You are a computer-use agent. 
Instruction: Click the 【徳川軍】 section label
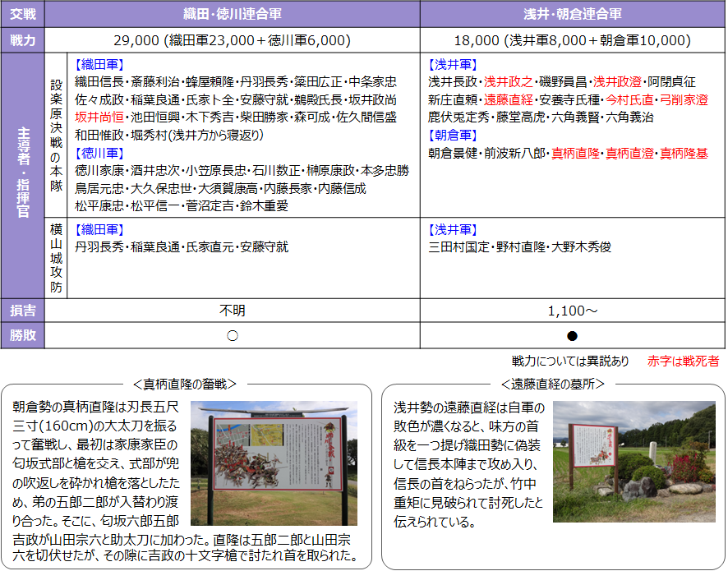tap(99, 153)
